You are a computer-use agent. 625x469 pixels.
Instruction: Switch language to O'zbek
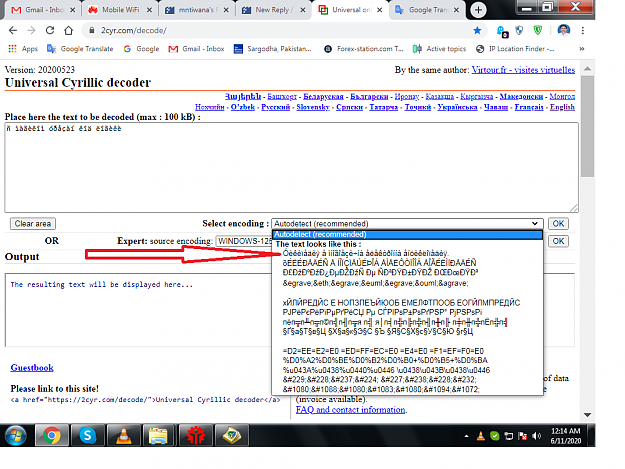coord(242,107)
